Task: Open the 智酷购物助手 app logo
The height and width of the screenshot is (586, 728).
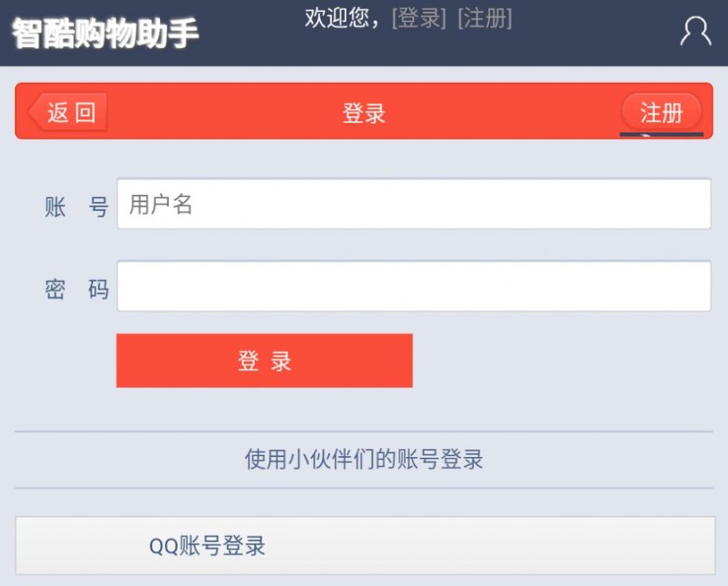Action: pyautogui.click(x=104, y=32)
